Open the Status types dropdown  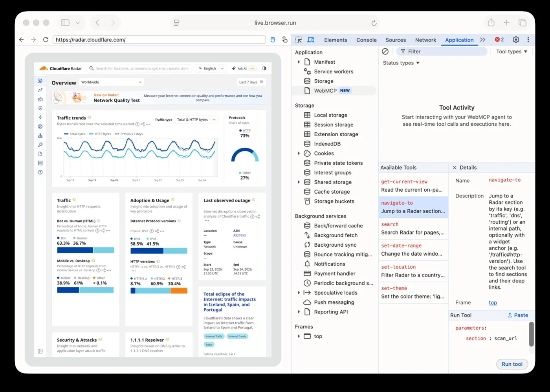click(401, 63)
